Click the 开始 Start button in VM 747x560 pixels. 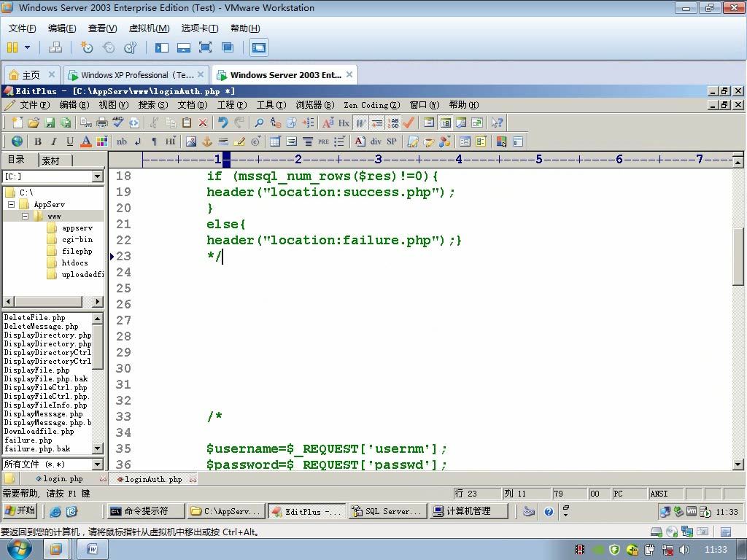(x=20, y=511)
